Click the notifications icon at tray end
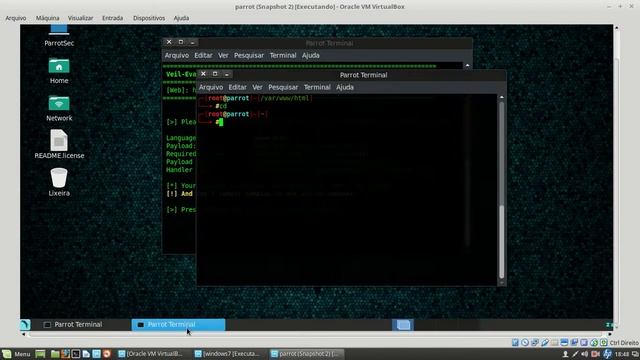Viewport: 640px width, 360px height. coord(635,354)
